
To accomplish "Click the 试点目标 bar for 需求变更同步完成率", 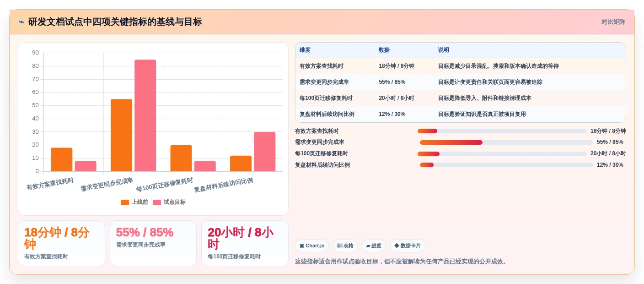I will pyautogui.click(x=145, y=115).
